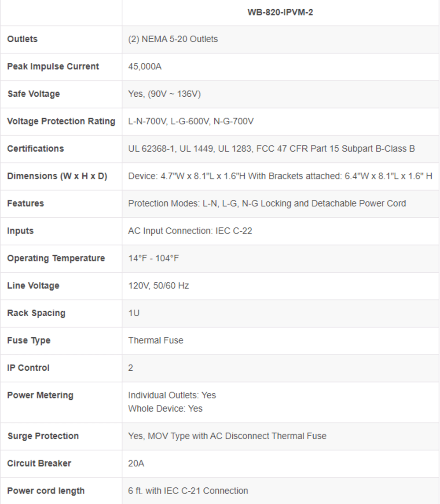This screenshot has height=504, width=440.
Task: Click the Rack Spacing row label
Action: [37, 313]
